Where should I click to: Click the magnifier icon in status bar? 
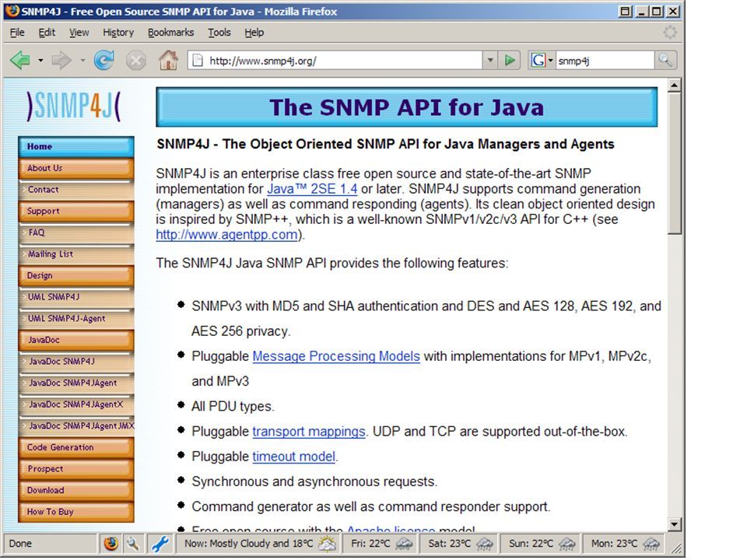[132, 544]
